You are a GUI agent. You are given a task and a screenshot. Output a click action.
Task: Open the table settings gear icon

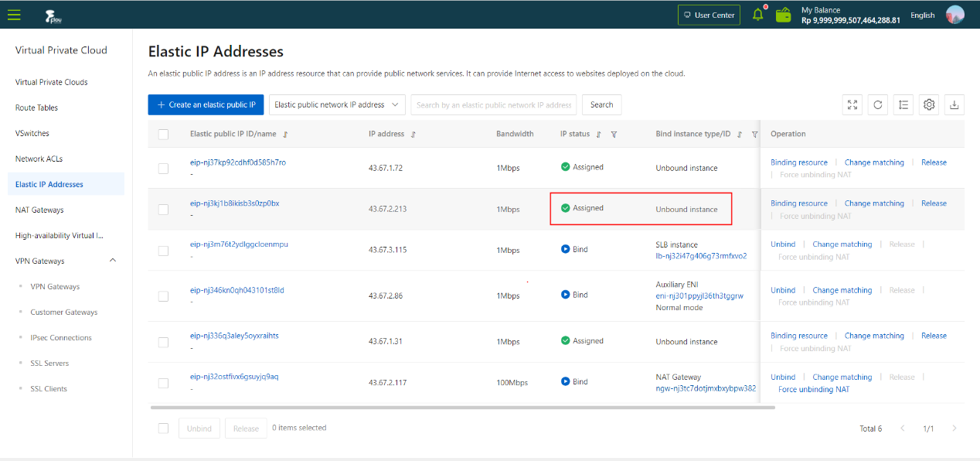929,105
